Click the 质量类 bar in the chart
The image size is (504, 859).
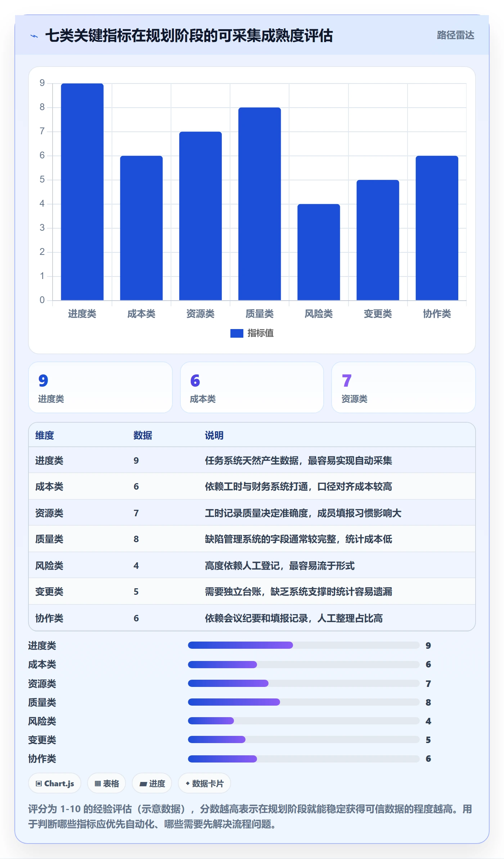pos(260,204)
